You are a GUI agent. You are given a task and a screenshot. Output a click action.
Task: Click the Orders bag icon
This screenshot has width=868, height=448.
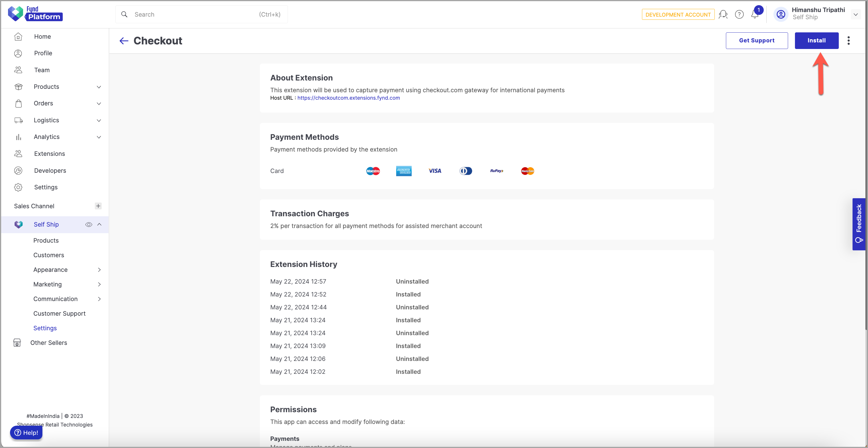click(19, 103)
